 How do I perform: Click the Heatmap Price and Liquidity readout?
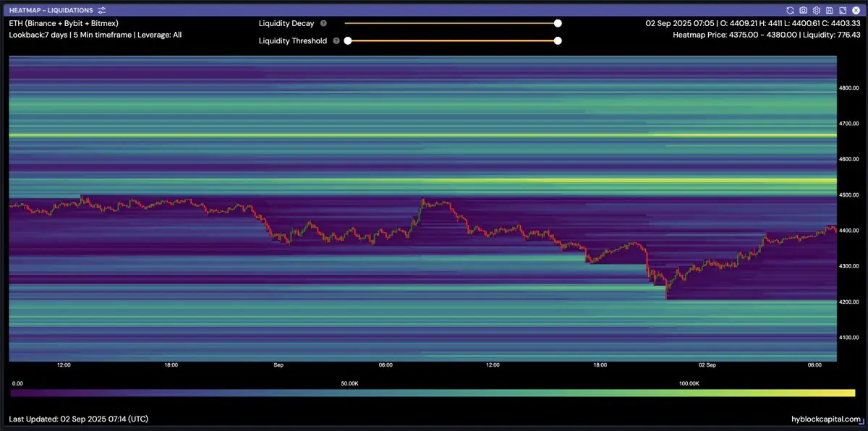(766, 35)
